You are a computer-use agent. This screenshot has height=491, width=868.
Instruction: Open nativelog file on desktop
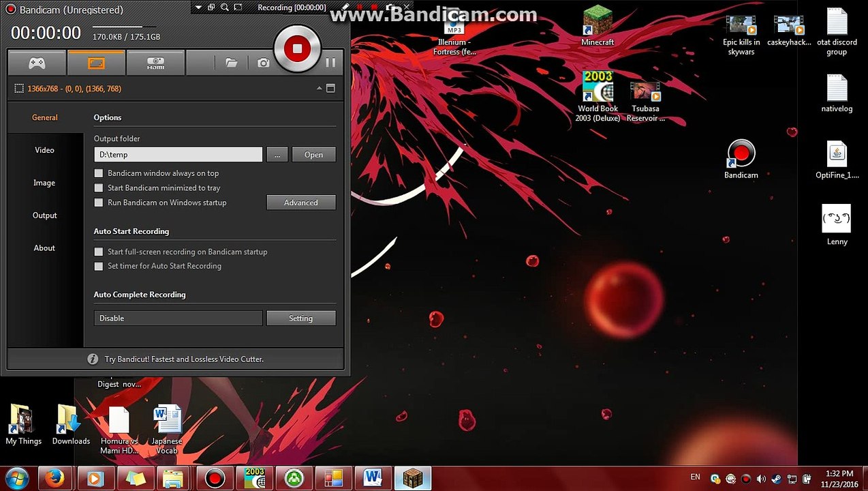837,94
